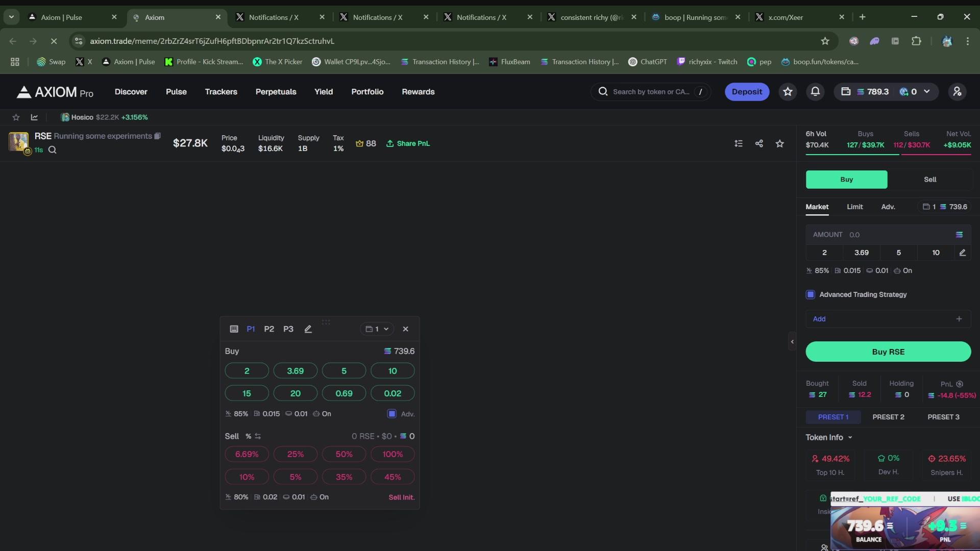Open the wallet selector dropdown in floating panel
Screen dimensions: 980x551
(377, 329)
